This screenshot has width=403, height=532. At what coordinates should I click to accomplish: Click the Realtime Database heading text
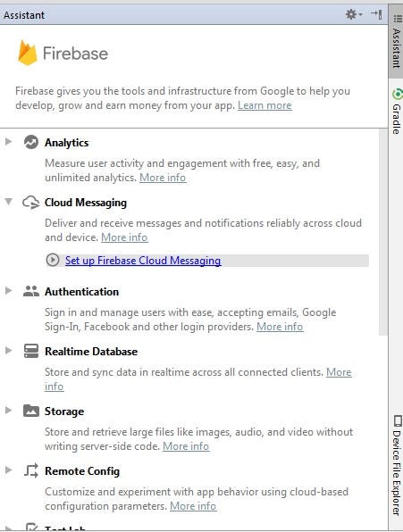pos(91,351)
